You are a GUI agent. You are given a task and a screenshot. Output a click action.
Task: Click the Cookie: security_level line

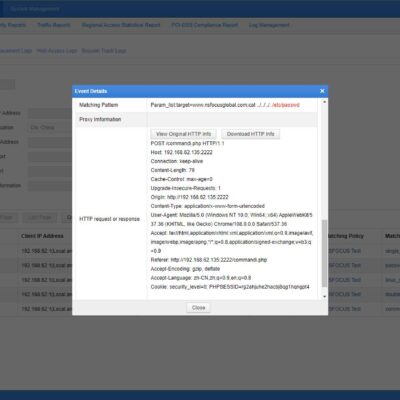(230, 287)
